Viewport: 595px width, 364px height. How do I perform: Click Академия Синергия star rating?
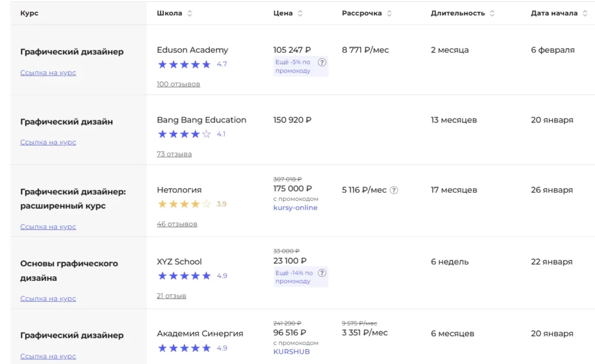click(184, 348)
